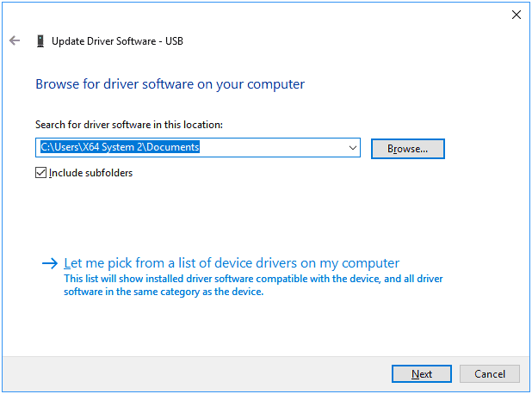
Task: Expand the driver location dropdown arrow
Action: [353, 148]
